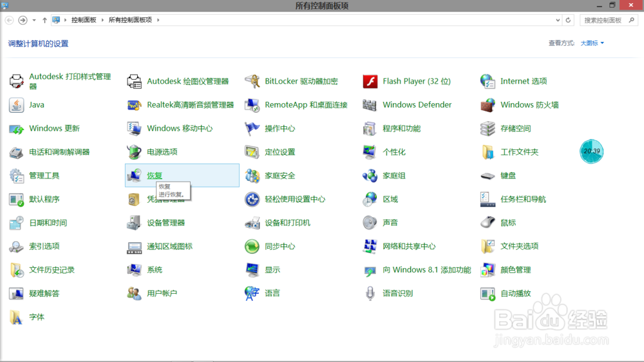Click the 恢复 link

pyautogui.click(x=155, y=176)
